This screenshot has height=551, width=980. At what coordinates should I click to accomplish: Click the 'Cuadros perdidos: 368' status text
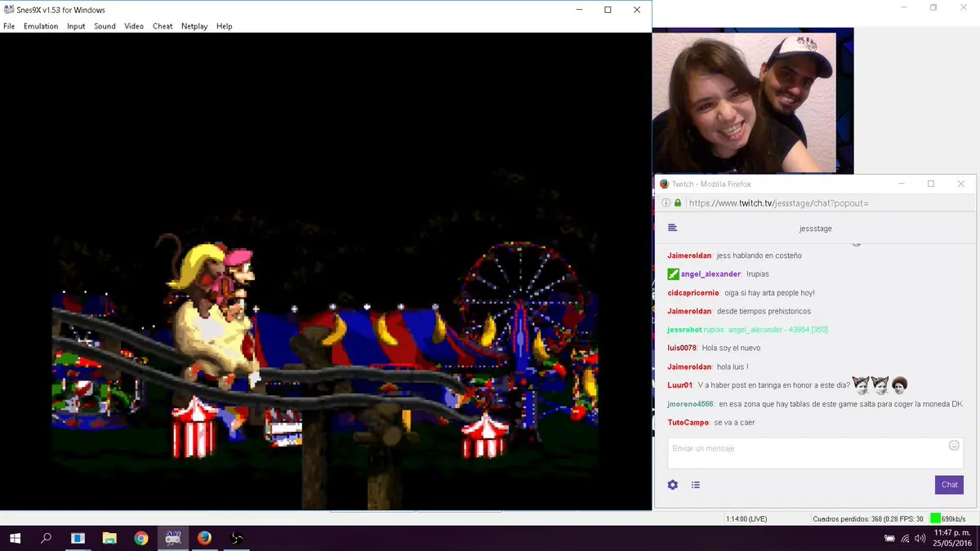point(849,519)
